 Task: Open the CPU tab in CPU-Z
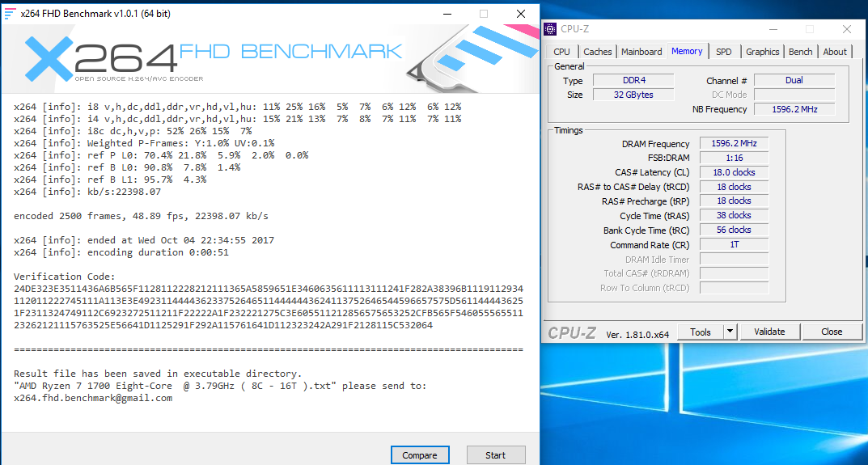[561, 52]
